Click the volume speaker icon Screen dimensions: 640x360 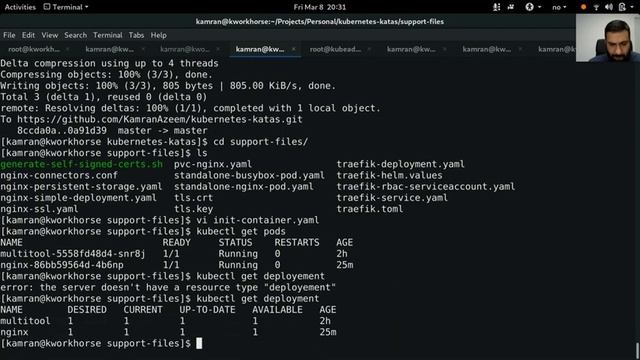[609, 7]
